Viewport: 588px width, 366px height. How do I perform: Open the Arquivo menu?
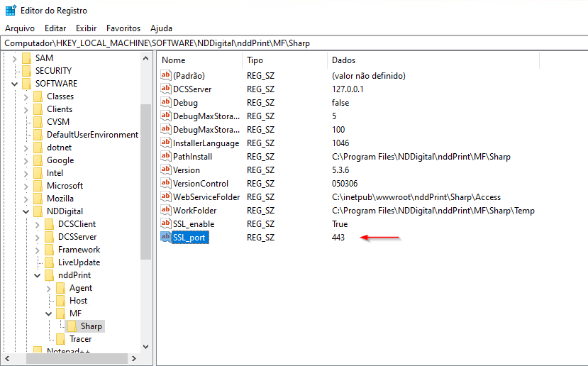click(x=20, y=28)
